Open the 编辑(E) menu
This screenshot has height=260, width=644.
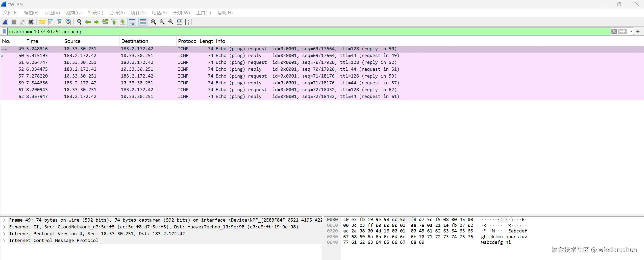click(x=31, y=13)
